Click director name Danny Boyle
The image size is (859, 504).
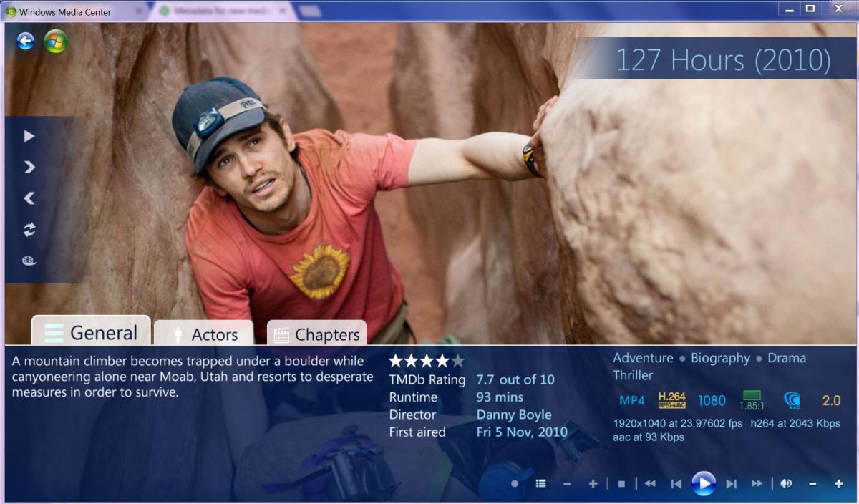coord(514,415)
